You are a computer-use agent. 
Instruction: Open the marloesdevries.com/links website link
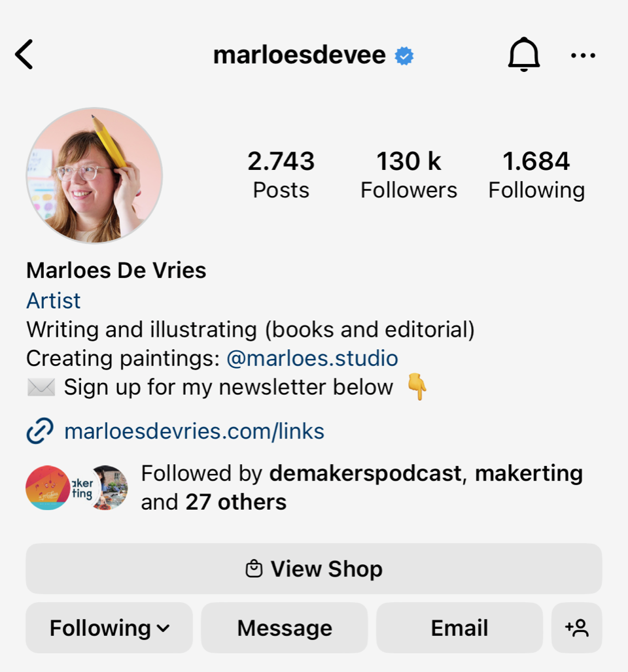coord(194,431)
